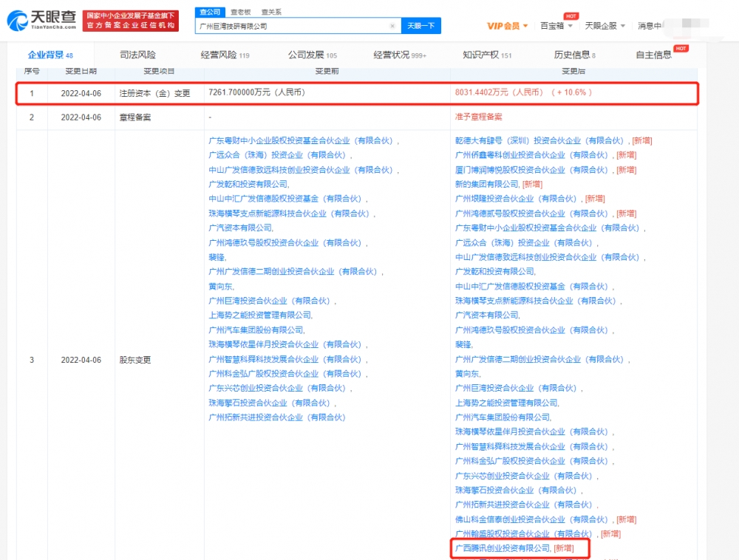Click the 天眼查 logo
The width and height of the screenshot is (739, 560).
[x=41, y=20]
